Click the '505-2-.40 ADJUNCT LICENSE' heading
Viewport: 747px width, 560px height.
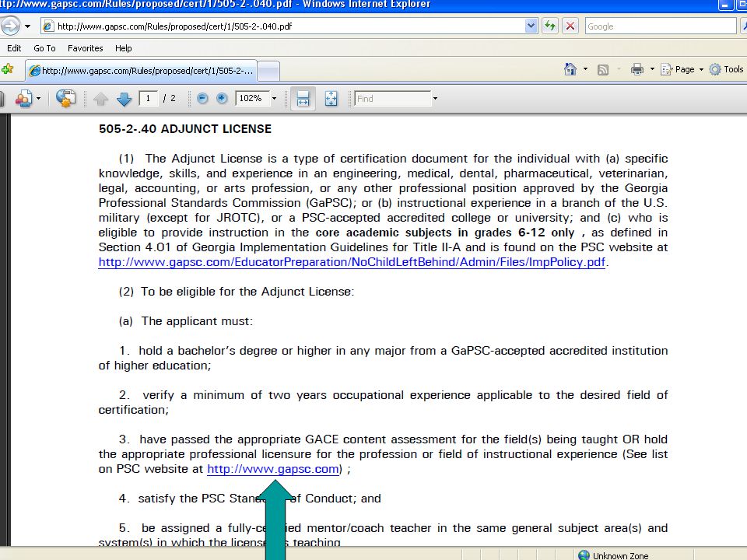tap(185, 129)
